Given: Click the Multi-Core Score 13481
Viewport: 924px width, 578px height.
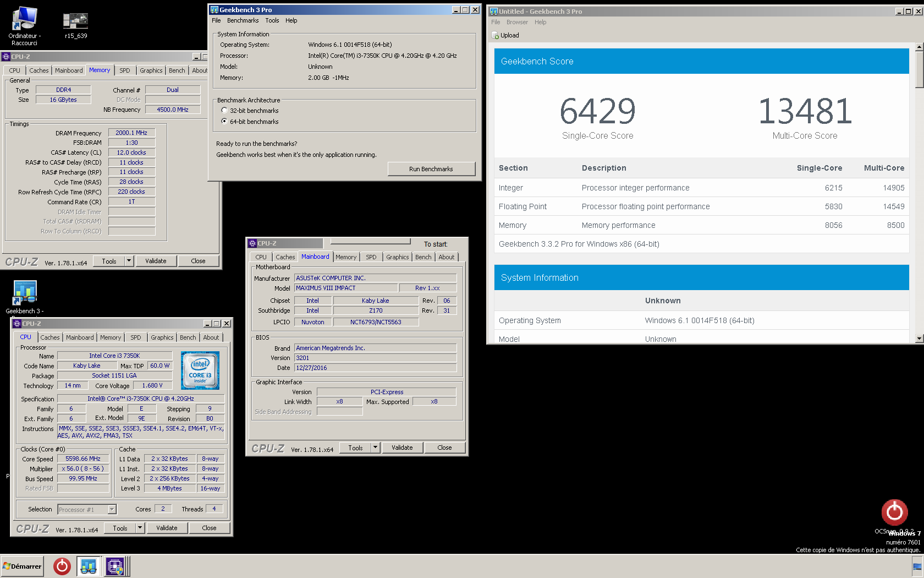Looking at the screenshot, I should 805,111.
